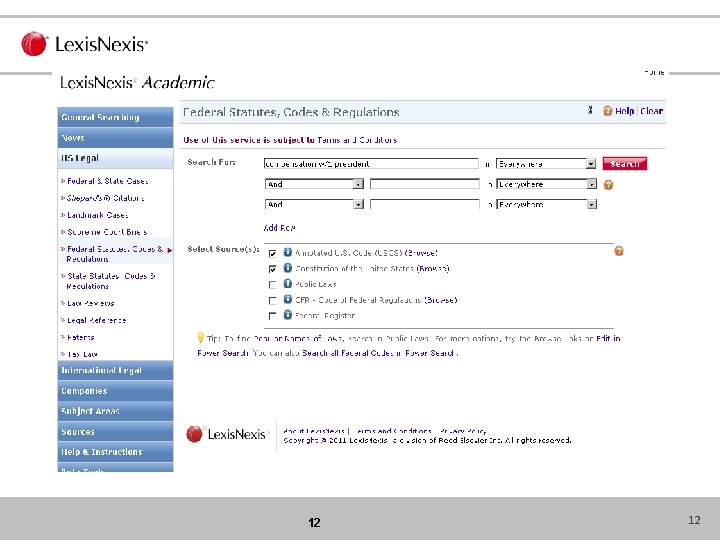Open the info icon next to Public Laws
The height and width of the screenshot is (540, 720).
[287, 283]
